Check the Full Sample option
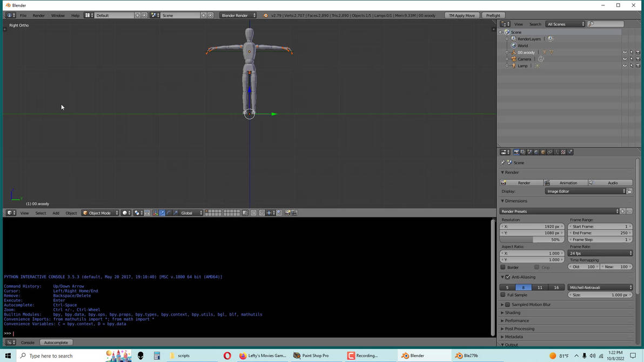This screenshot has width=644, height=362. coord(502,295)
